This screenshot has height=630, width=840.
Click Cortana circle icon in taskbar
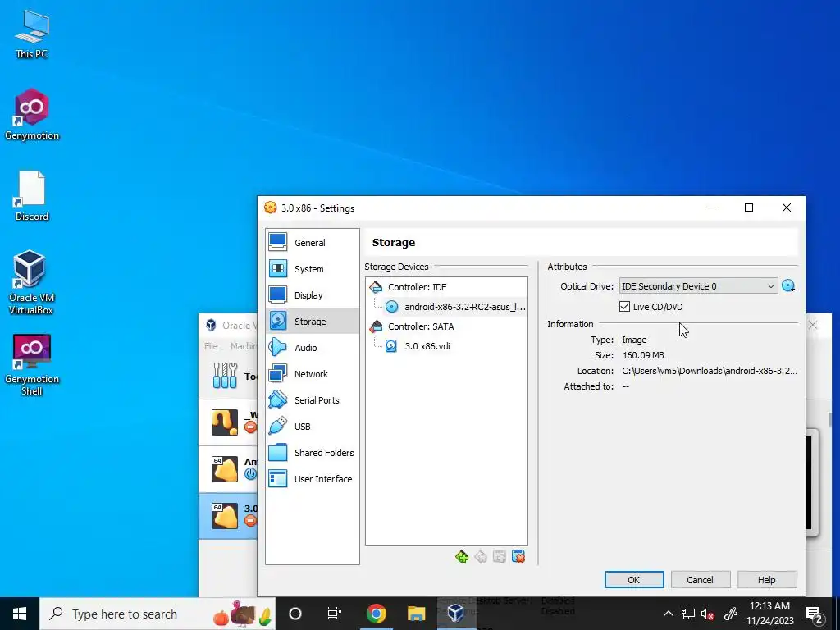[x=295, y=614]
